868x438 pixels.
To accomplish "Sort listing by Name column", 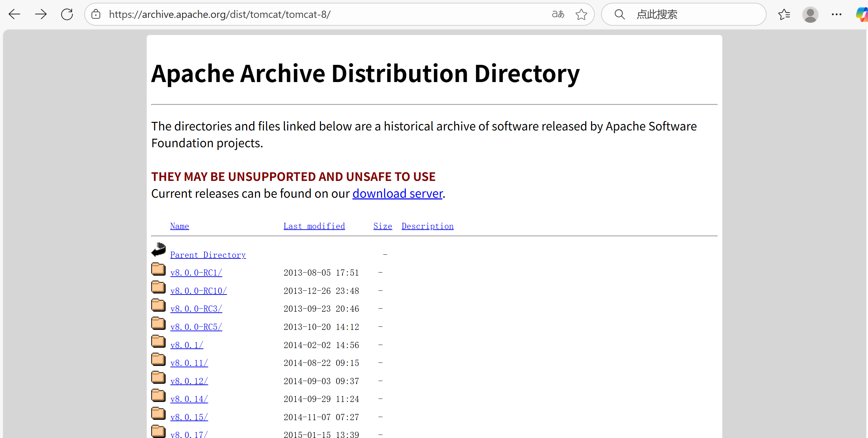I will pyautogui.click(x=179, y=226).
